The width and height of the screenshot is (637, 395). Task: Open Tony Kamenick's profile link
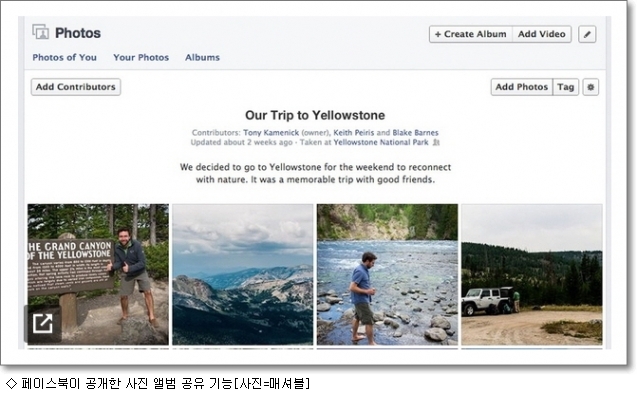(271, 132)
